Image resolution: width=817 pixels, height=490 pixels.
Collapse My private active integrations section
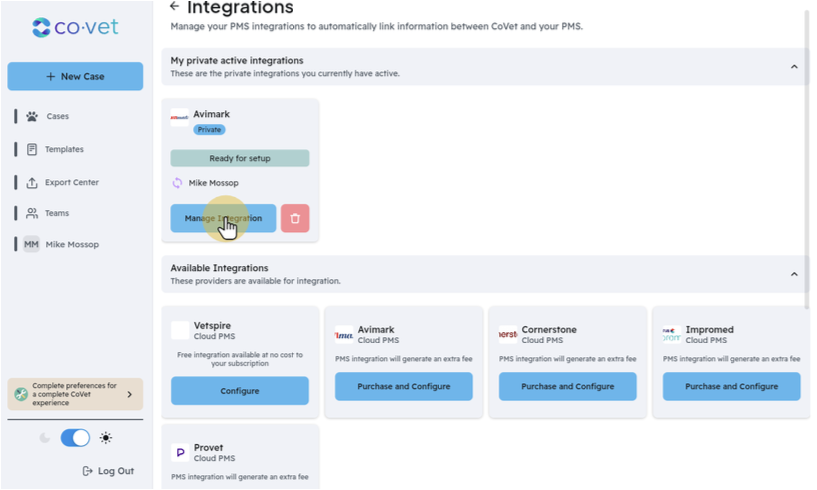tap(794, 67)
